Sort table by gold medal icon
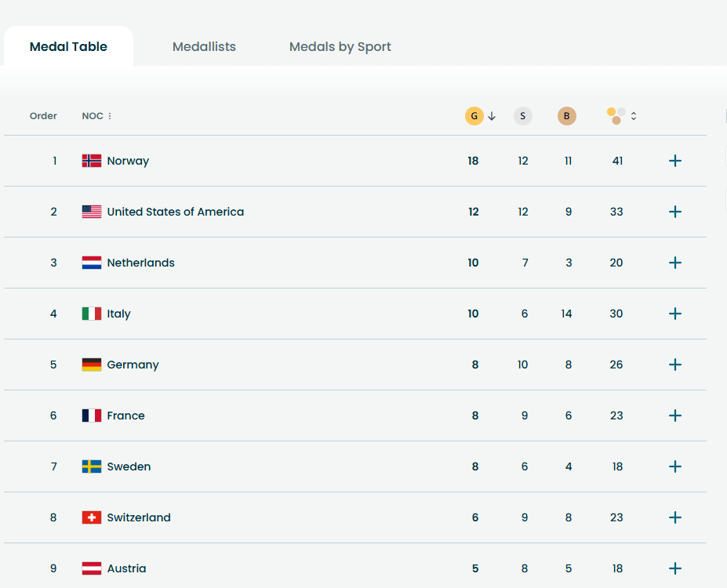This screenshot has width=727, height=588. pos(474,116)
